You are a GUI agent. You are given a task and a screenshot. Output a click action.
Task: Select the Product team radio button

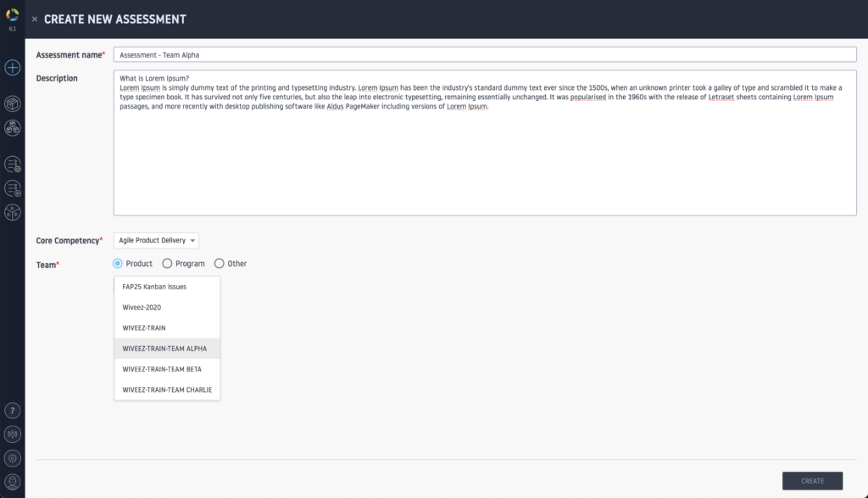tap(118, 264)
